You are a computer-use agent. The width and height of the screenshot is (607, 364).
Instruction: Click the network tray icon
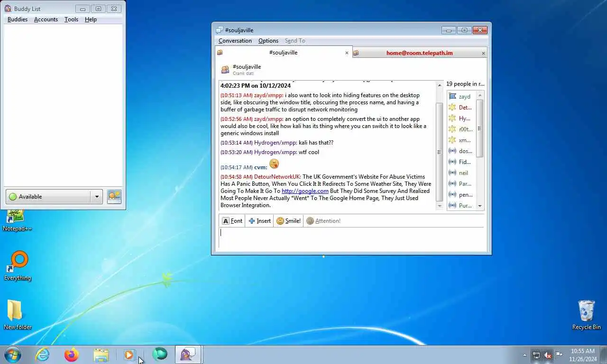tap(536, 355)
